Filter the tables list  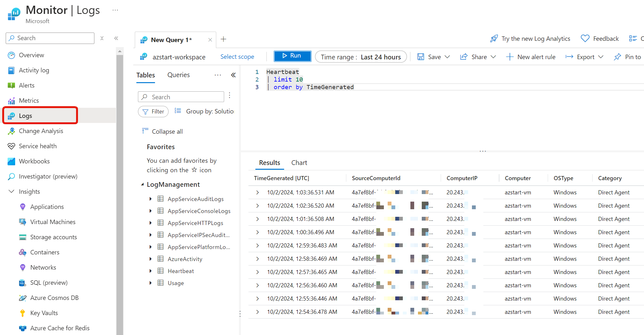click(153, 112)
